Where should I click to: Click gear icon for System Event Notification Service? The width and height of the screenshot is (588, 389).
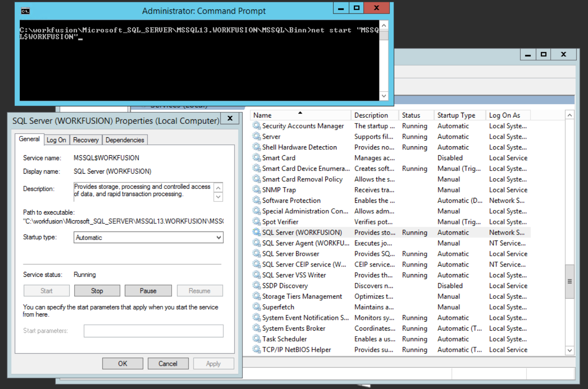point(256,318)
